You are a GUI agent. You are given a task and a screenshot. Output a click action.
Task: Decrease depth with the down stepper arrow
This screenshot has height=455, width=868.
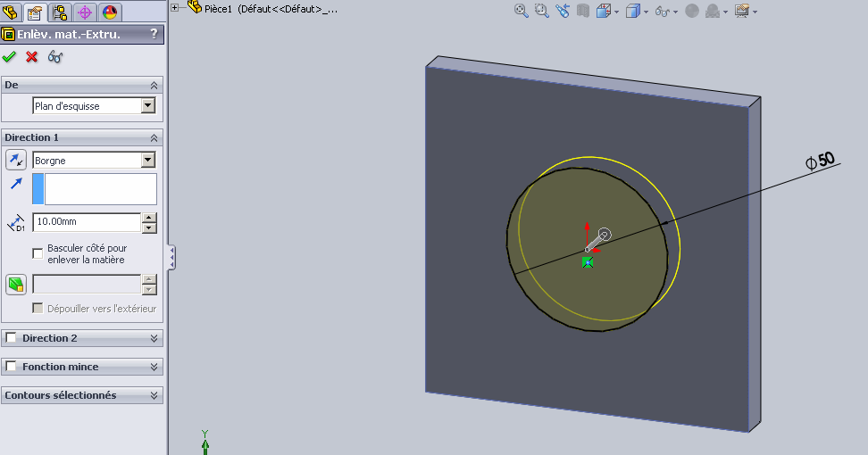(149, 227)
